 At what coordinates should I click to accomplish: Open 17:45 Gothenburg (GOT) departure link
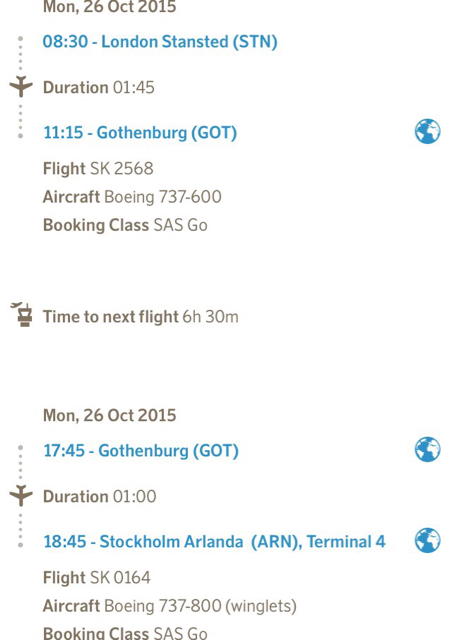[141, 451]
